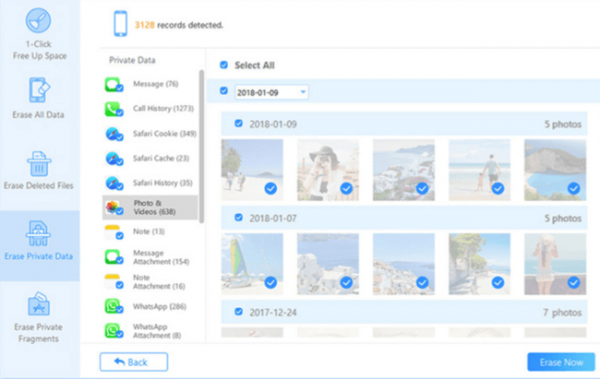Click the Photo & Videos flower icon
600x379 pixels.
click(114, 207)
